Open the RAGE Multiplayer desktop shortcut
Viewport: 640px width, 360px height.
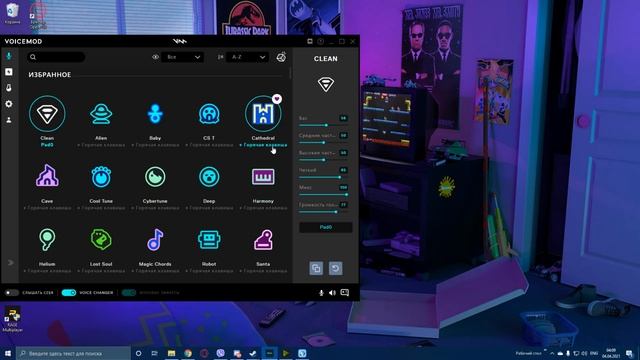pos(13,320)
